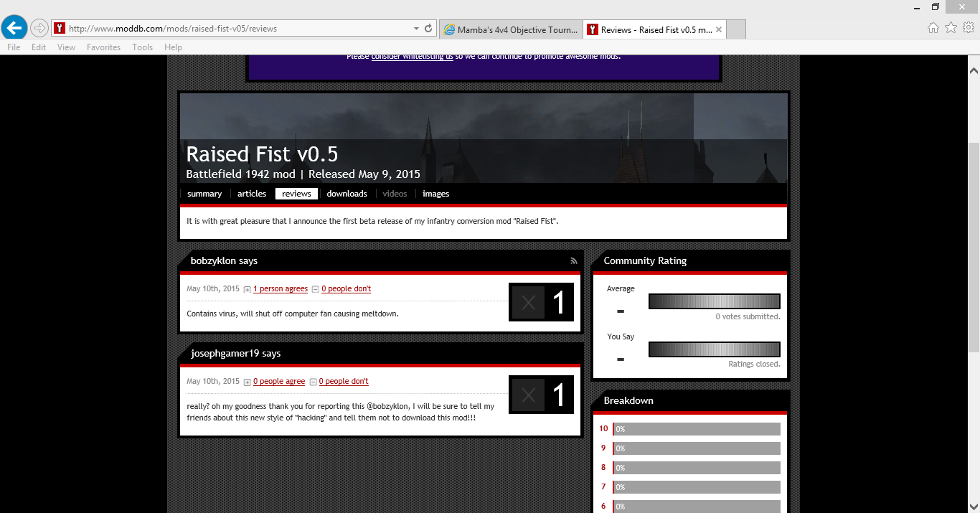Click the 8 rating breakdown bar

pos(697,468)
